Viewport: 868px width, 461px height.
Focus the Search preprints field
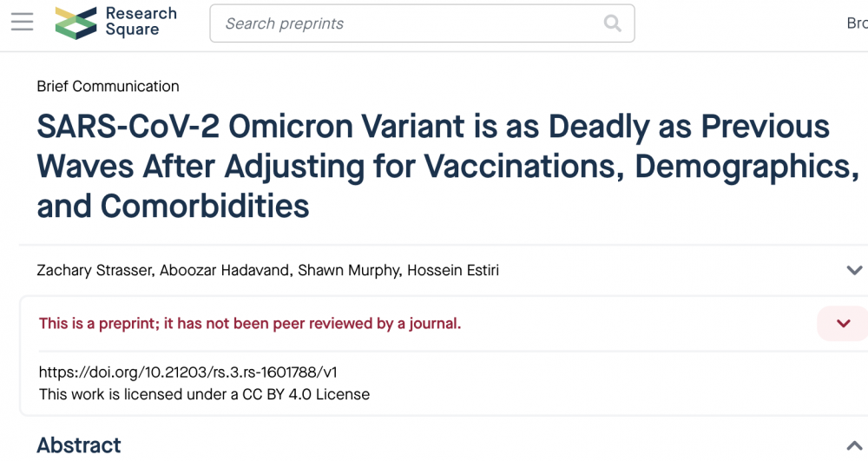[x=408, y=23]
